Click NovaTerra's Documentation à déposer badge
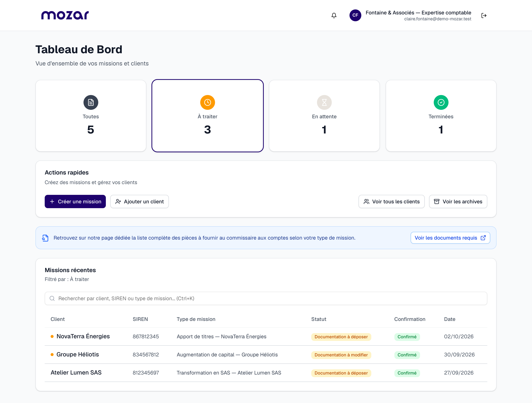Image resolution: width=532 pixels, height=403 pixels. [x=341, y=337]
